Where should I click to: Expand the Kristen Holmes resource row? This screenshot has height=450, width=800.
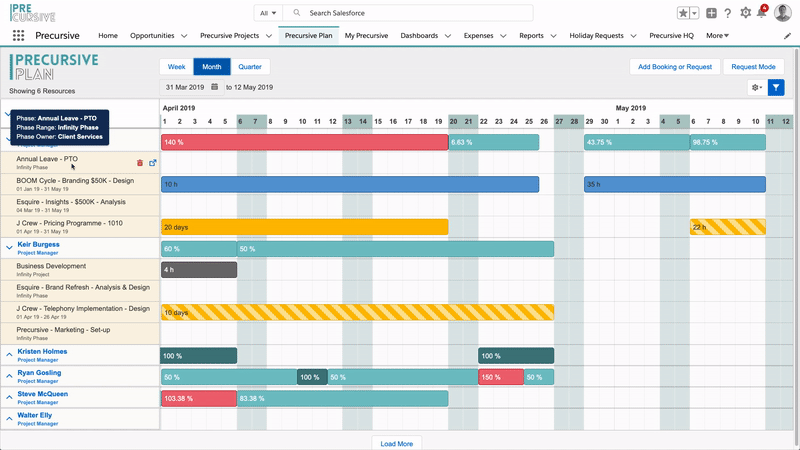(9, 354)
